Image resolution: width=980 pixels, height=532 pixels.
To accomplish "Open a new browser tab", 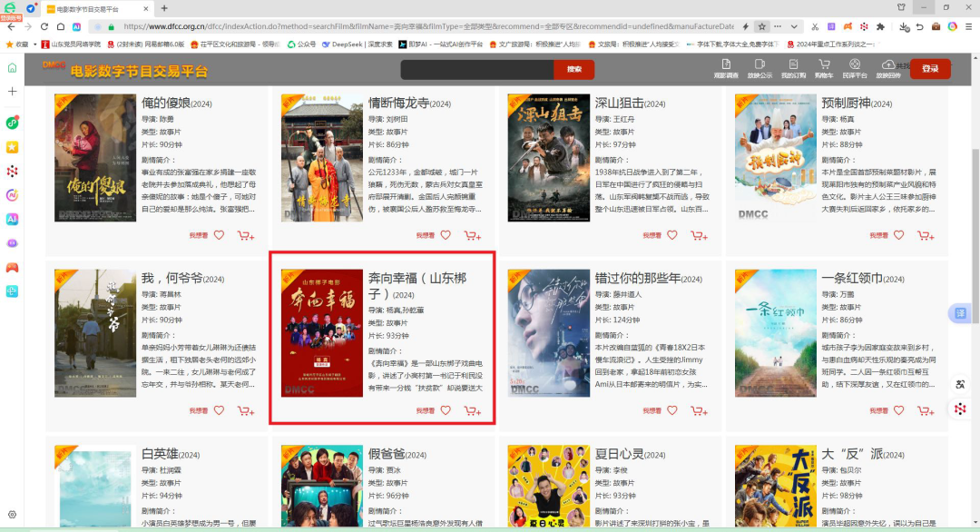I will (164, 8).
